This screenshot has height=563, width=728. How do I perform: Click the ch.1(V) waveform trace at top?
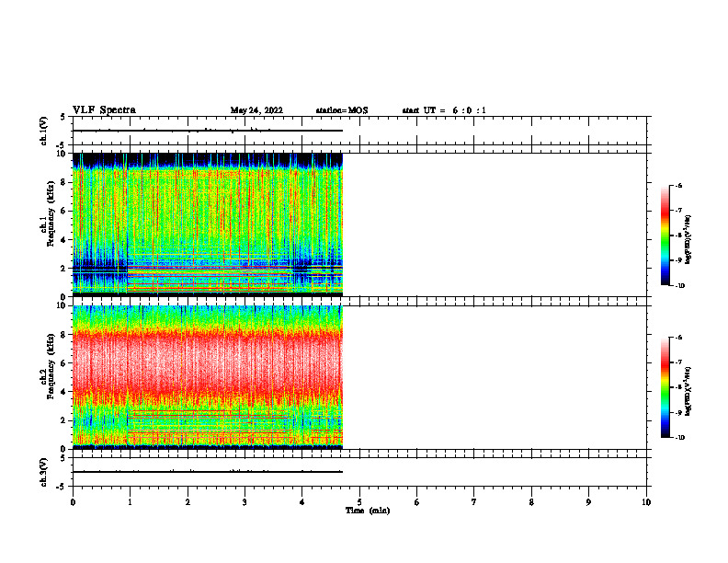208,131
